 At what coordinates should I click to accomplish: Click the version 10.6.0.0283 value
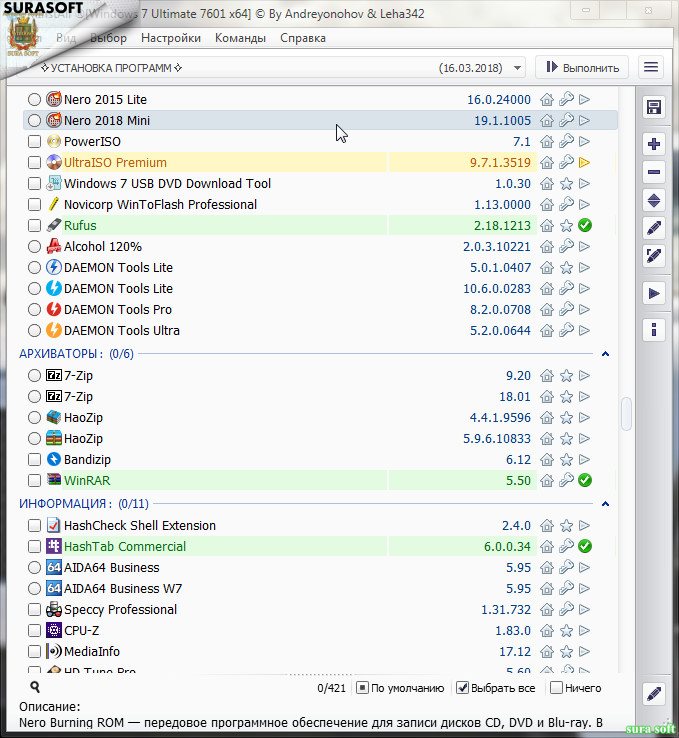click(496, 289)
